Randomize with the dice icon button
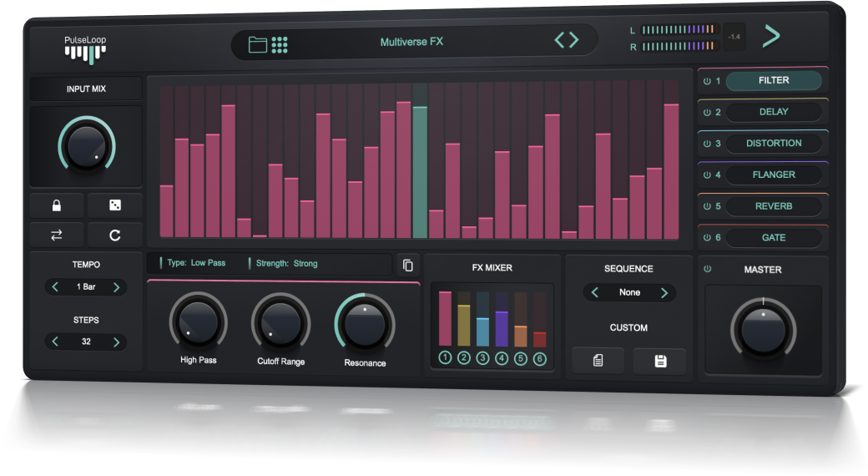Image resolution: width=868 pixels, height=476 pixels. coord(115,205)
